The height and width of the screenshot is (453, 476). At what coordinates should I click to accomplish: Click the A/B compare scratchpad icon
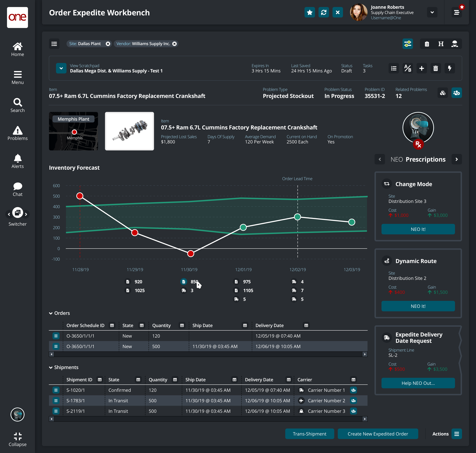point(408,68)
